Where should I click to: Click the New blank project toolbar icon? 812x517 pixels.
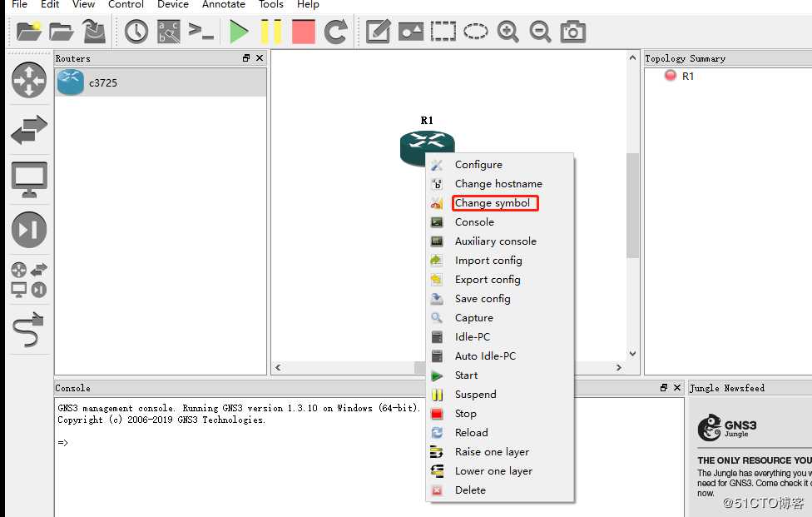point(29,32)
